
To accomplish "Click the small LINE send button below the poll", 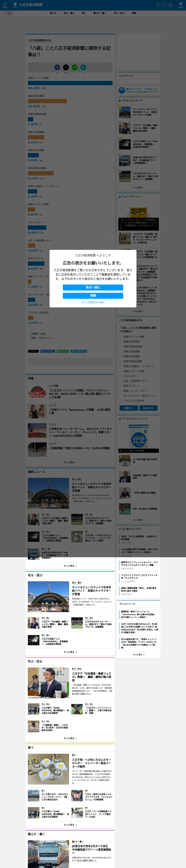I will (63, 351).
